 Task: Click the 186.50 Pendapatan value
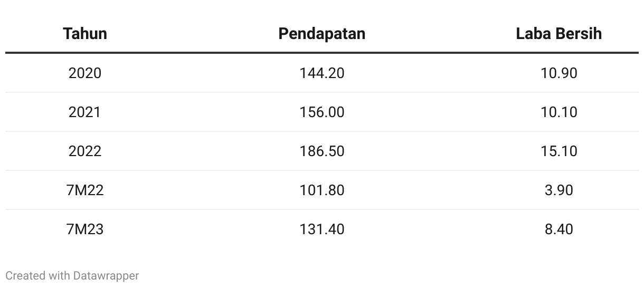321,151
